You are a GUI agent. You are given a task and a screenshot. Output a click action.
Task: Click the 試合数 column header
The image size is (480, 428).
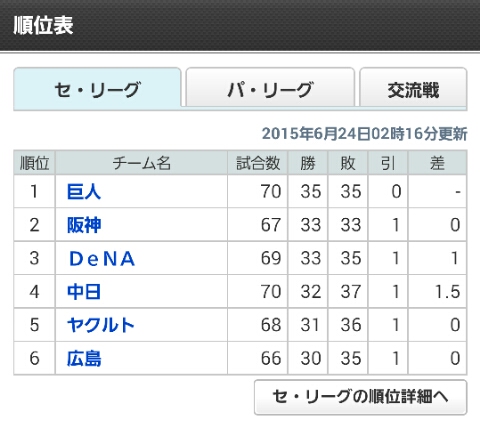click(x=258, y=163)
